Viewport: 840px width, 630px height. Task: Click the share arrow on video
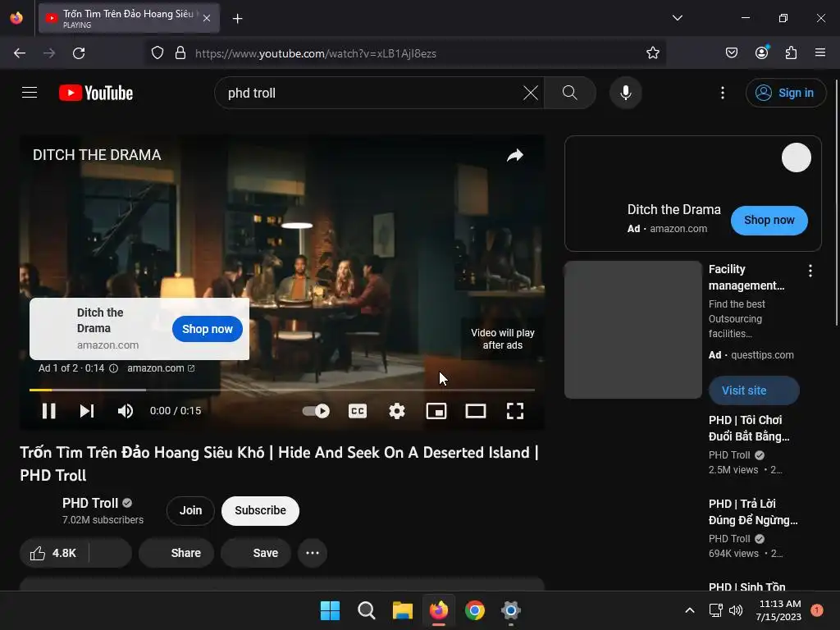(x=515, y=155)
